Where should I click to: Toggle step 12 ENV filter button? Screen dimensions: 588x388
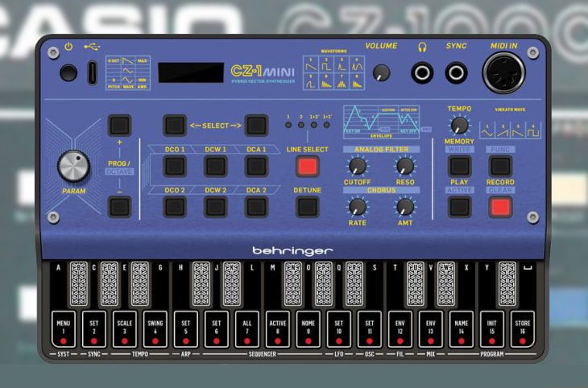[400, 328]
